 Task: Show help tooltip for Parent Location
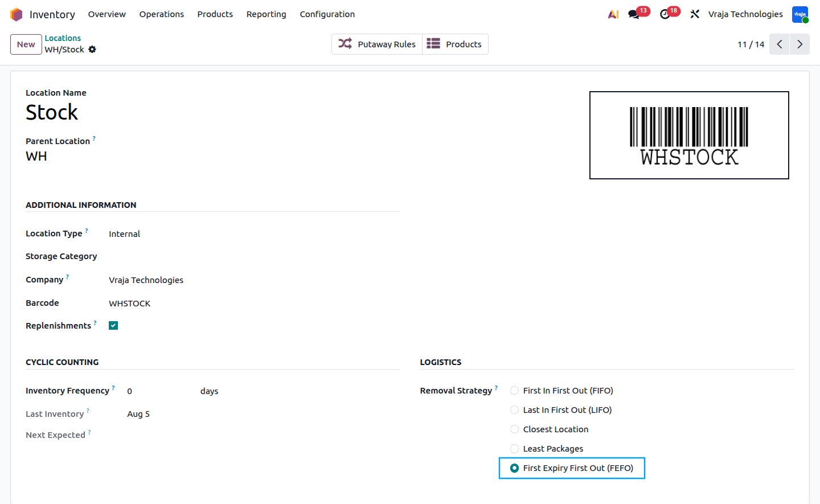pyautogui.click(x=94, y=138)
